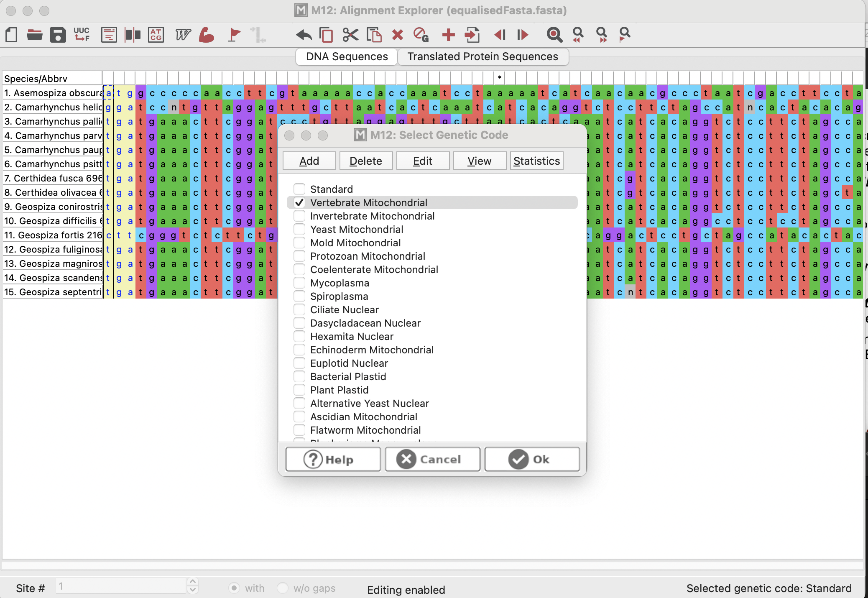The image size is (868, 598).
Task: Select the 'w/o gaps' radio button
Action: click(x=283, y=588)
